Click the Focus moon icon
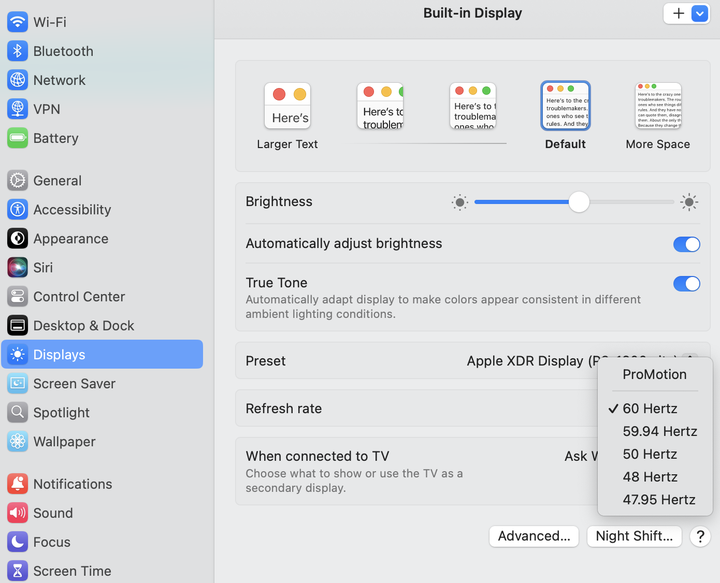 (x=17, y=542)
